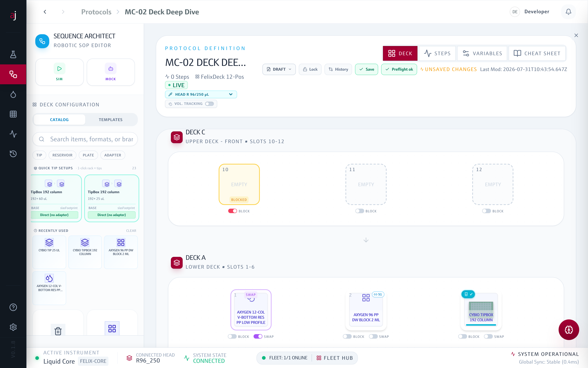Click the Preflight ok button
This screenshot has height=368, width=588.
pyautogui.click(x=399, y=69)
